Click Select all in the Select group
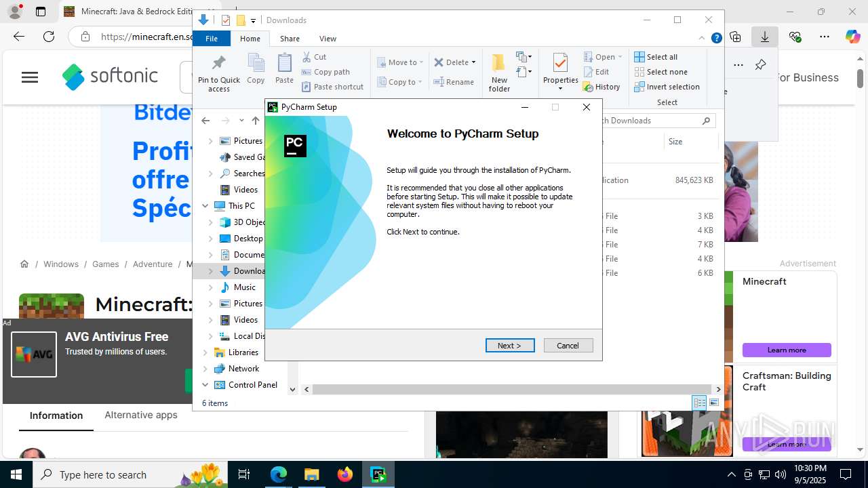The width and height of the screenshot is (868, 488). [656, 57]
